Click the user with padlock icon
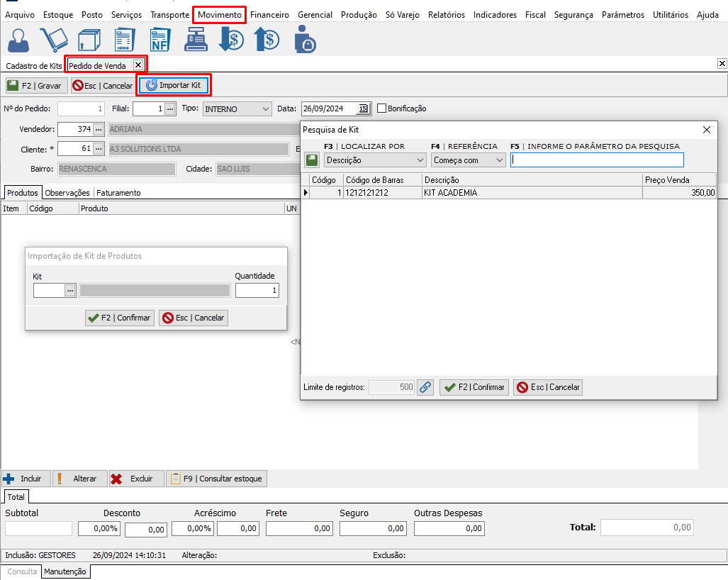Screen dimensions: 728x580 (305, 40)
